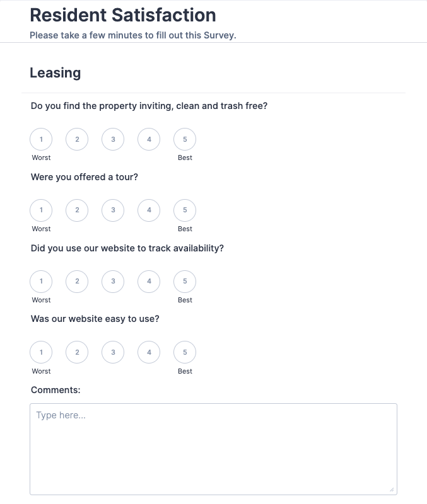Select 4 for track availability question
The height and width of the screenshot is (504, 427).
coord(149,282)
